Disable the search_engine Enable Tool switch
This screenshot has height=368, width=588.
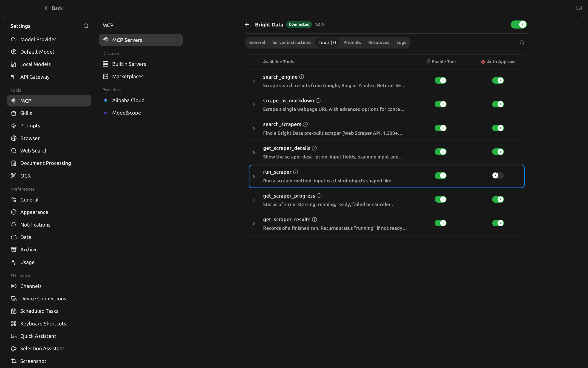point(441,80)
